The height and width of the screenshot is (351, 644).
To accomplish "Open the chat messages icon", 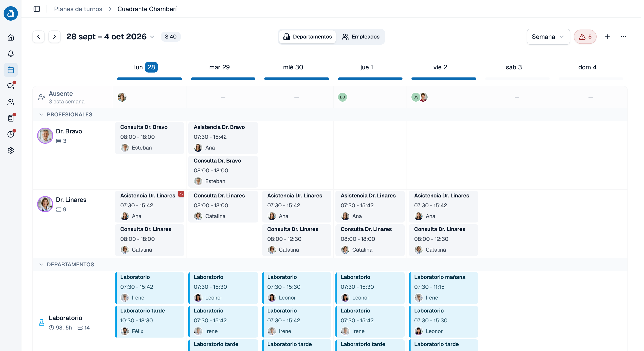I will [11, 86].
